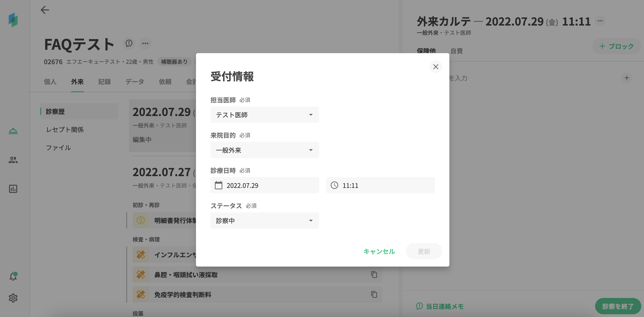644x317 pixels.
Task: Click the clock icon in the time field
Action: click(x=334, y=185)
